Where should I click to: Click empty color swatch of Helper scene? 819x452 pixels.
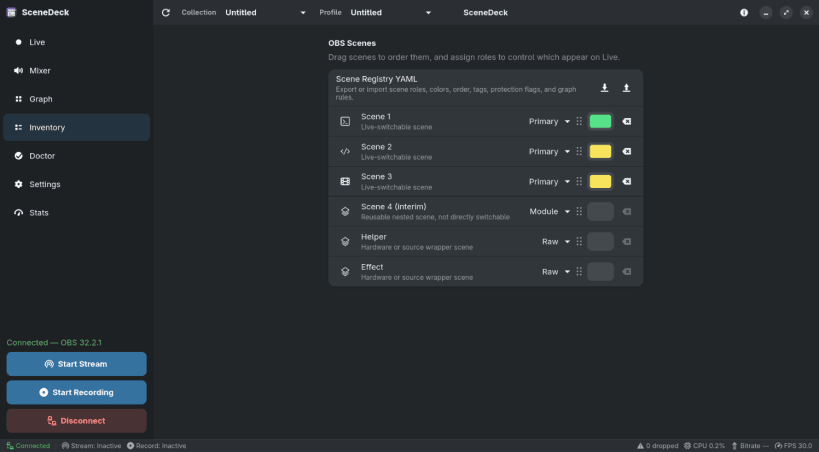[600, 241]
